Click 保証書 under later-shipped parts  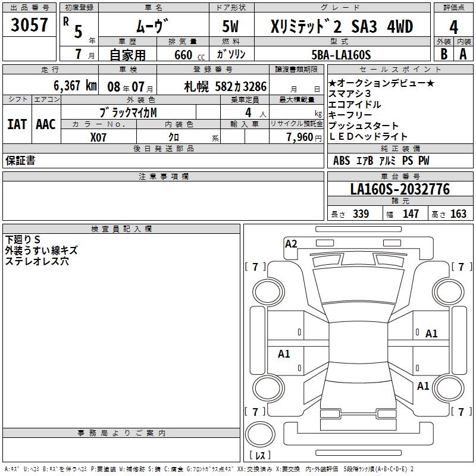pos(20,160)
